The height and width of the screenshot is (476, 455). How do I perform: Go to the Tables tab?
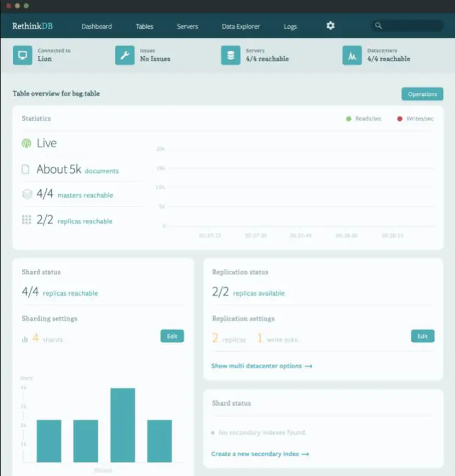click(x=144, y=26)
